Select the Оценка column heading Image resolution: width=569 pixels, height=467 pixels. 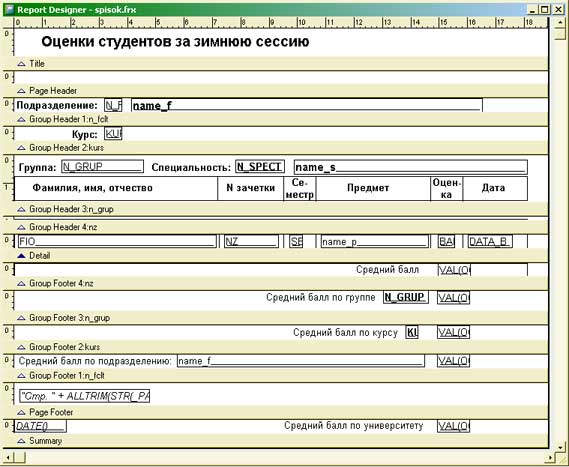tap(447, 188)
